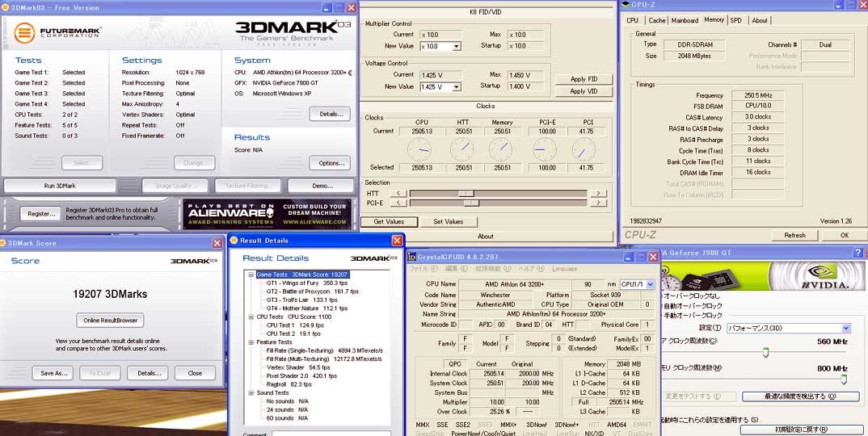The width and height of the screenshot is (868, 436).
Task: Click the Demo button in 3DMark03
Action: tap(320, 186)
